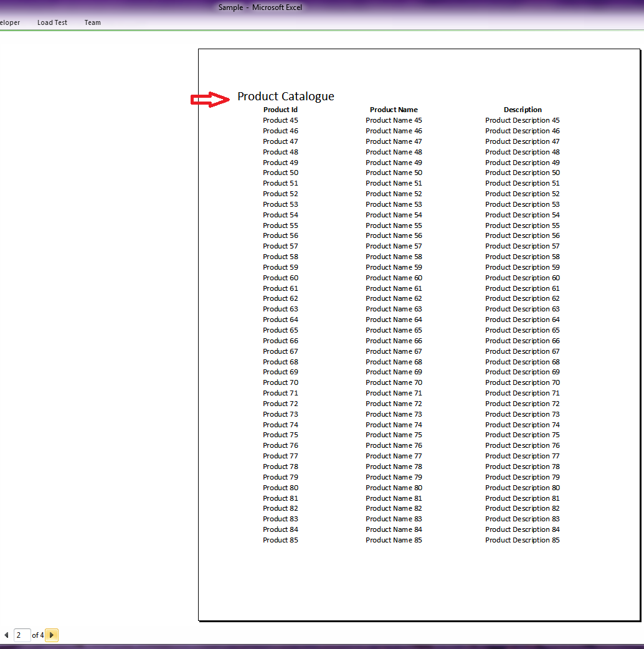Image resolution: width=644 pixels, height=649 pixels.
Task: Click the cell Product Name 81
Action: pyautogui.click(x=394, y=498)
